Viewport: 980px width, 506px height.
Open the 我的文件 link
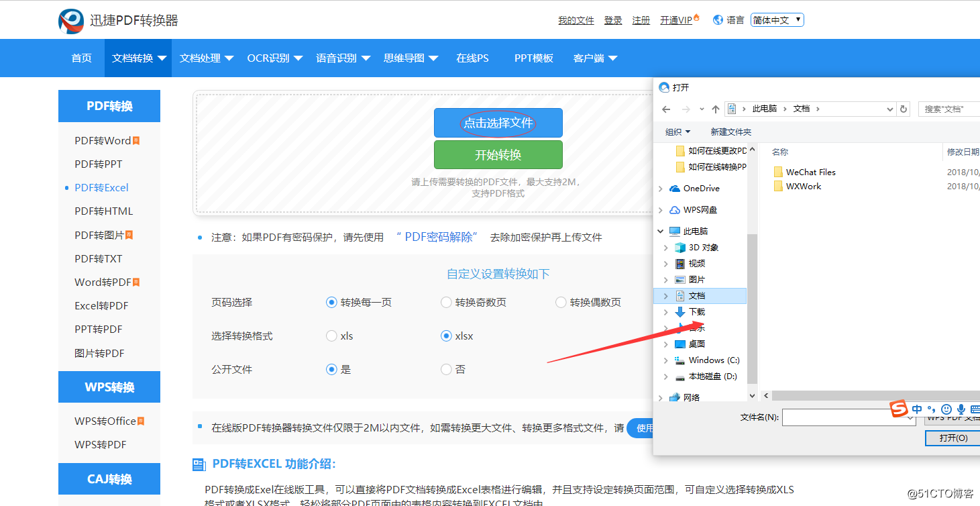pos(576,21)
